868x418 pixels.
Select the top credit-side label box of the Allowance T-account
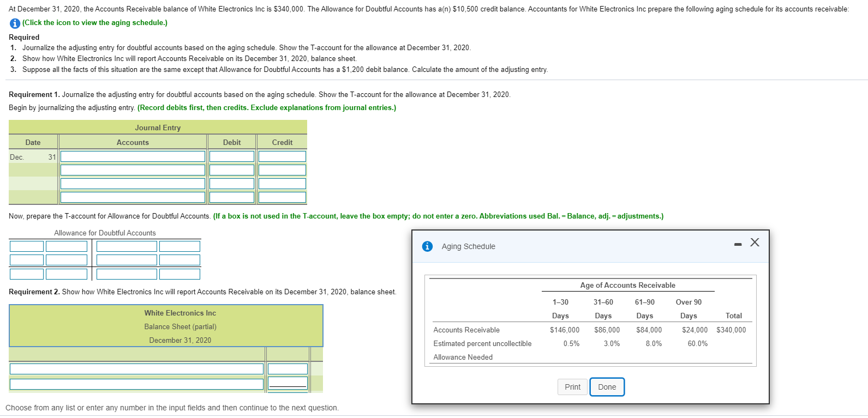coord(127,246)
